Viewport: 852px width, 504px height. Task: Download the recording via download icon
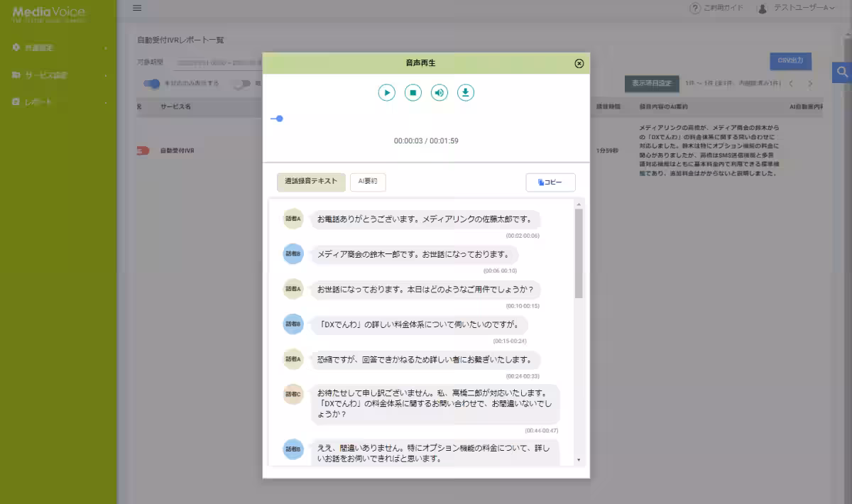click(465, 92)
